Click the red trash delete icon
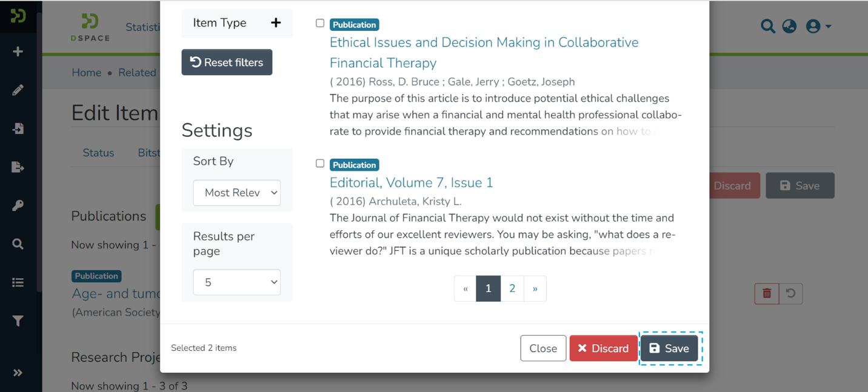 coord(767,294)
